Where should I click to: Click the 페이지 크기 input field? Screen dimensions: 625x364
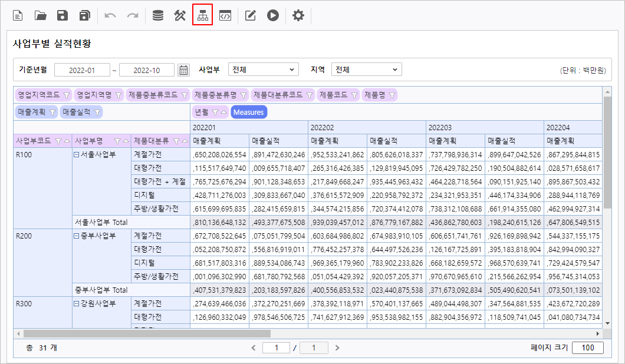pyautogui.click(x=587, y=348)
